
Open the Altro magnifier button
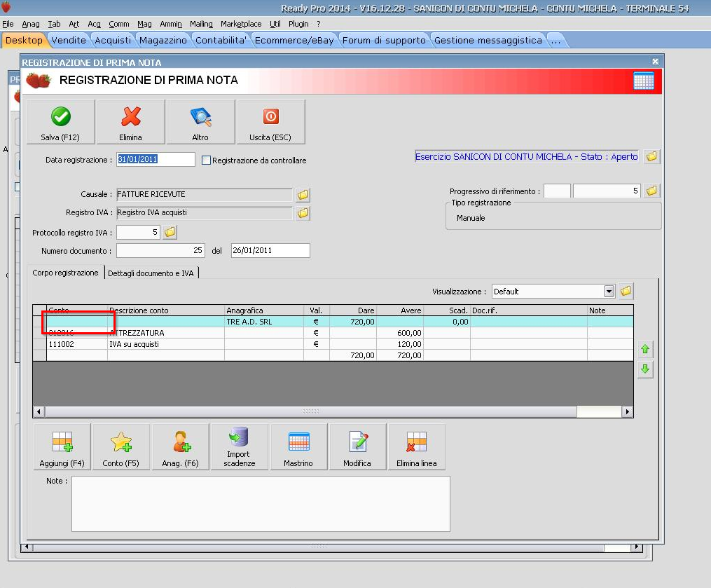point(200,122)
